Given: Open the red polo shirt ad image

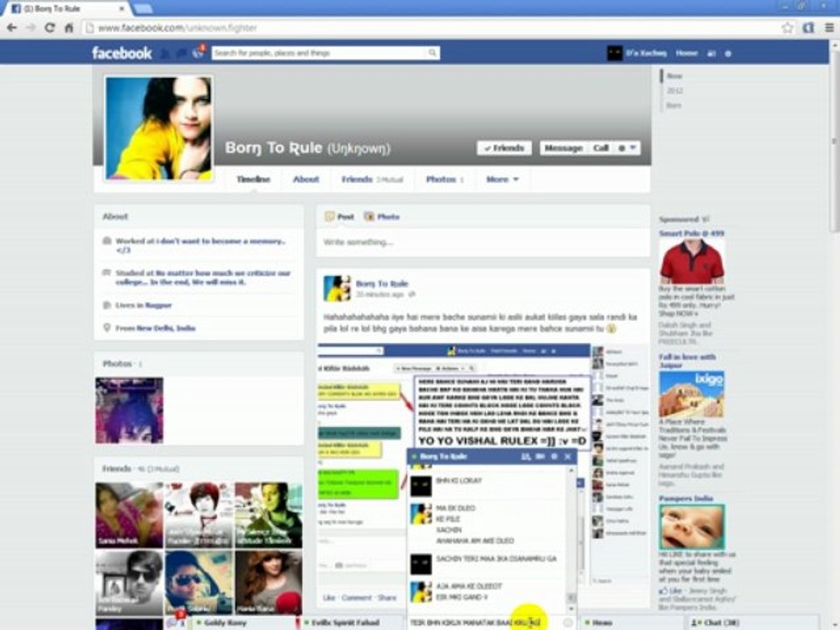Looking at the screenshot, I should coord(691,262).
